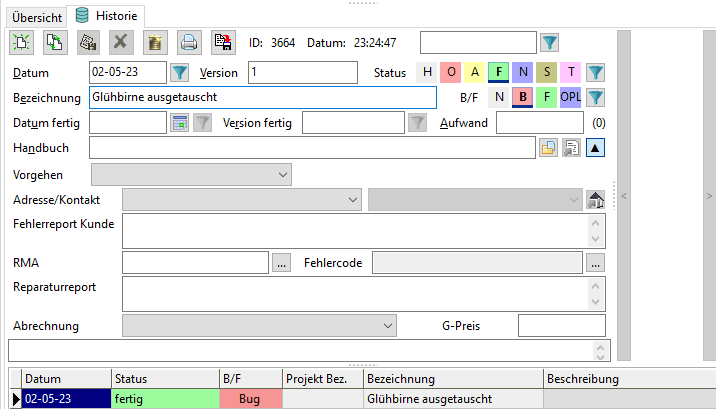
Task: Open the calendar picker beside Datum fertig
Action: tap(179, 123)
